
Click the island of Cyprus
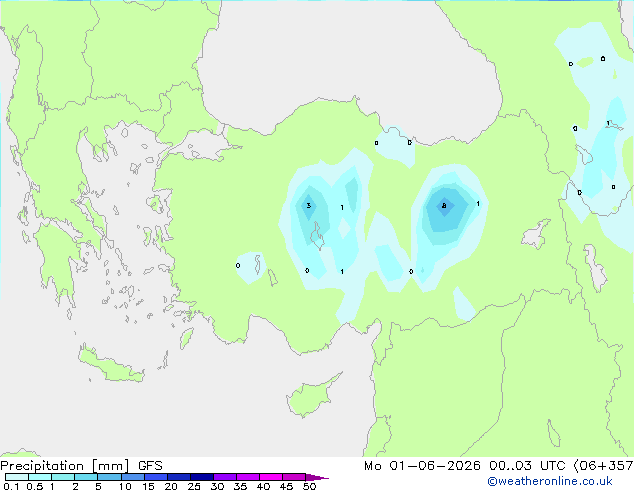(313, 395)
